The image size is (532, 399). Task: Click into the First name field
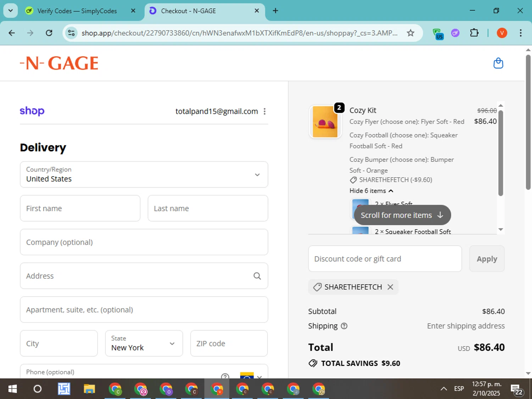click(x=80, y=208)
